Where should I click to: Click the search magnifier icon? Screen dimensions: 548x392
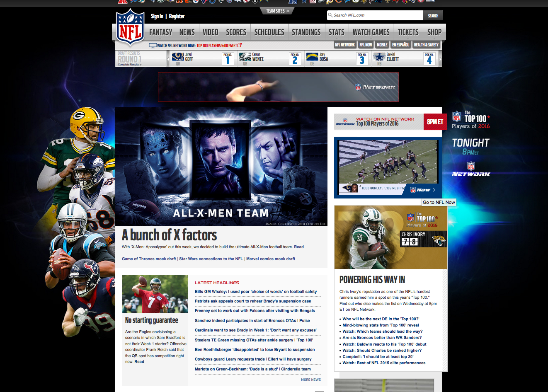click(330, 15)
